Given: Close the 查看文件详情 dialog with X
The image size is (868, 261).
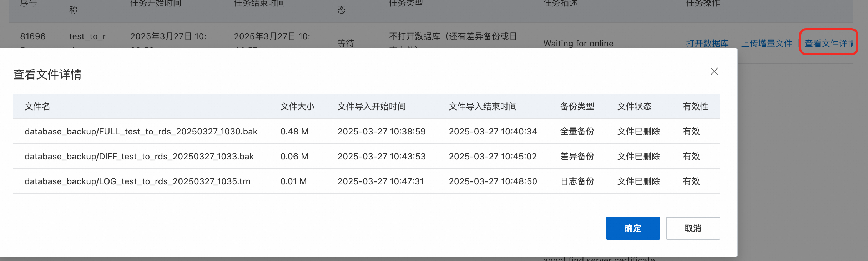Looking at the screenshot, I should tap(714, 72).
